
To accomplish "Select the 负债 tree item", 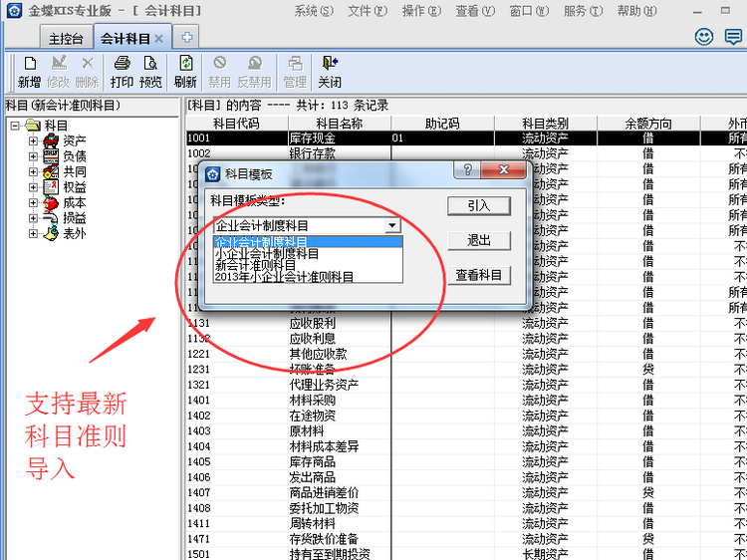I will (x=74, y=156).
